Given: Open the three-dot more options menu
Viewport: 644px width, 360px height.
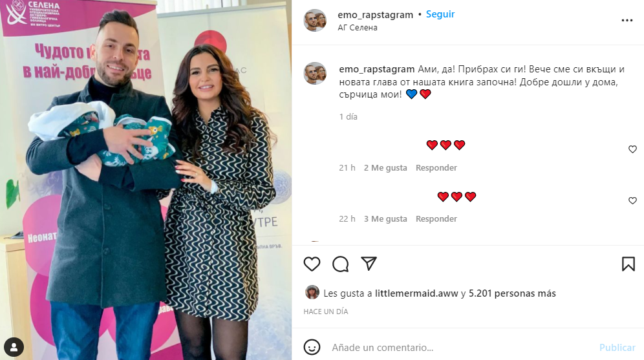Looking at the screenshot, I should tap(627, 20).
